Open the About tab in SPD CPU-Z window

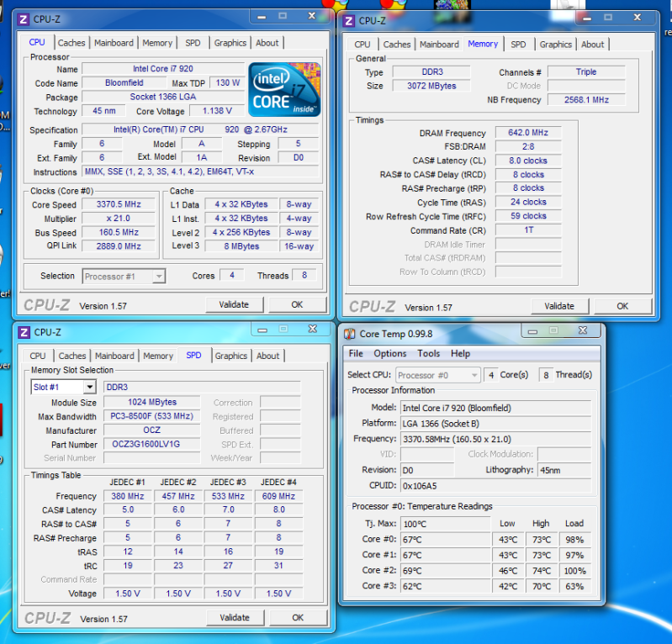[x=267, y=356]
